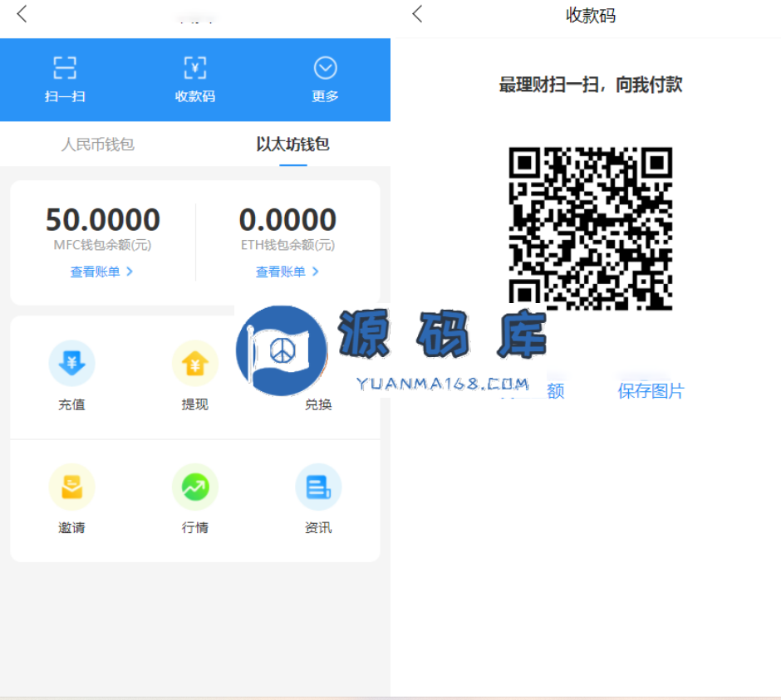Screen dimensions: 781x700
Task: Click 保存图片 to save the QR code
Action: point(651,391)
